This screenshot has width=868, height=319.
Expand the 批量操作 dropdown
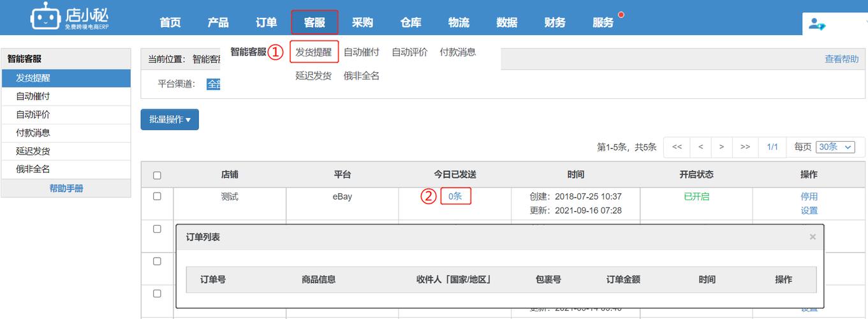(x=170, y=119)
